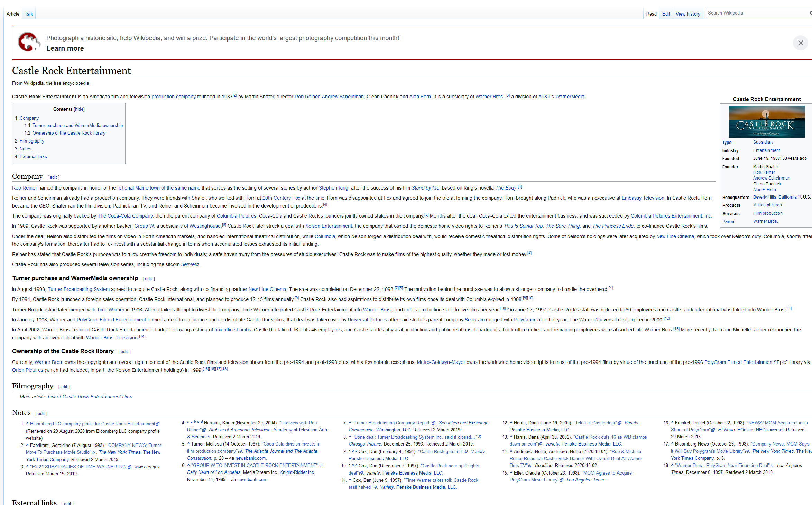The image size is (812, 505).
Task: Open the Orion Pictures link
Action: tap(28, 370)
